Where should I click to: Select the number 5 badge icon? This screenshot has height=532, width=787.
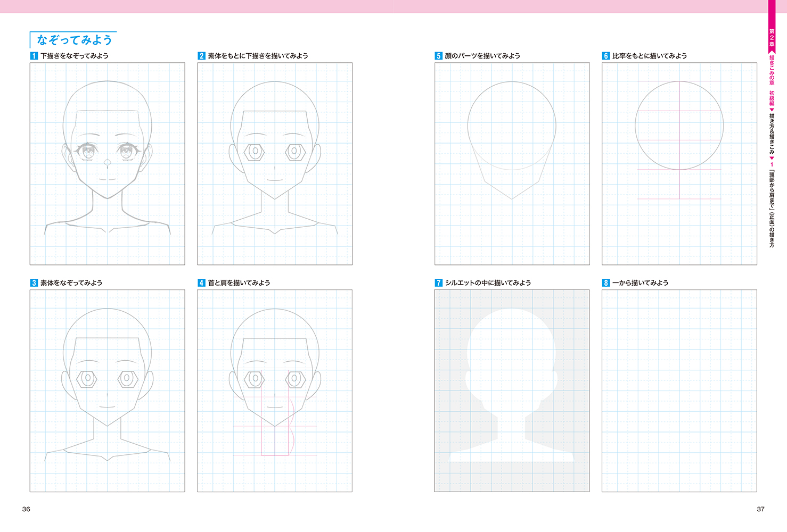[439, 56]
